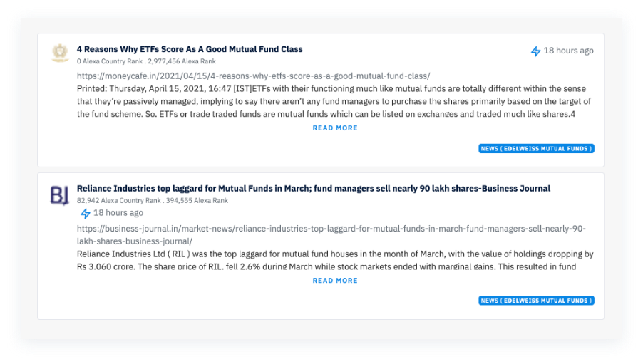Click lightning bolt icon on ETFs article

tap(535, 51)
